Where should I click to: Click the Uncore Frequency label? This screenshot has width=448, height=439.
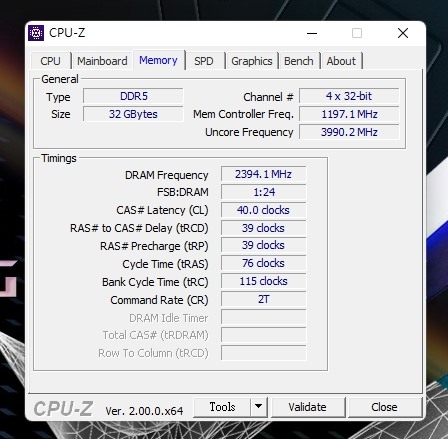click(249, 132)
